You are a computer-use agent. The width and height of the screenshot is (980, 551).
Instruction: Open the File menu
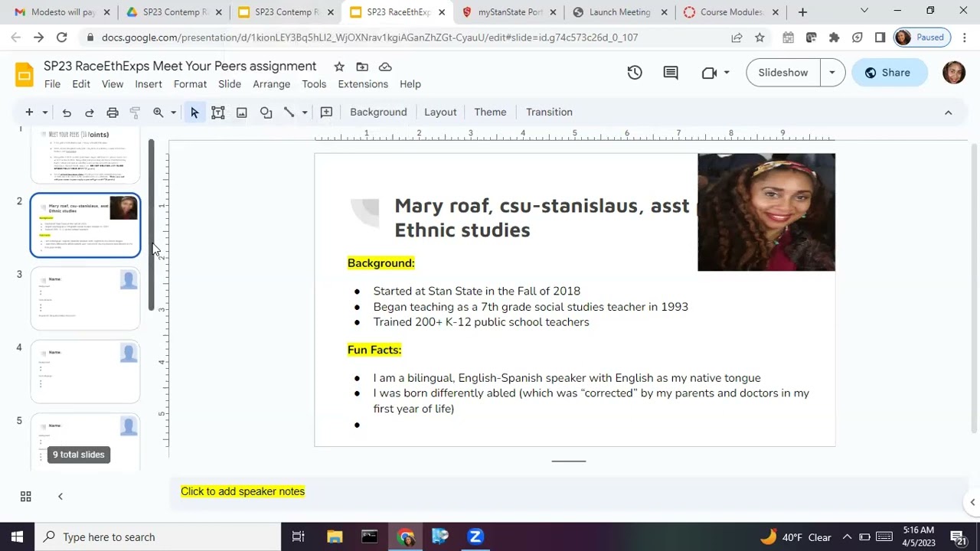point(52,84)
